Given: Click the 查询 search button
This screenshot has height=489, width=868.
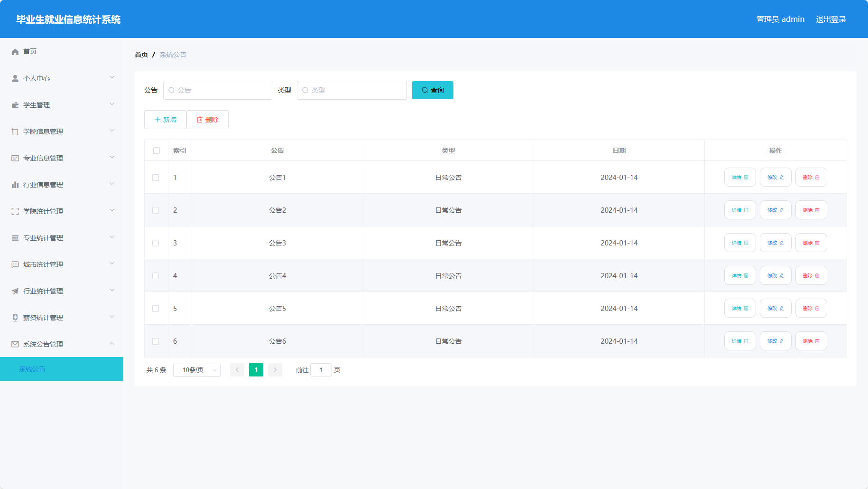Looking at the screenshot, I should coord(433,90).
